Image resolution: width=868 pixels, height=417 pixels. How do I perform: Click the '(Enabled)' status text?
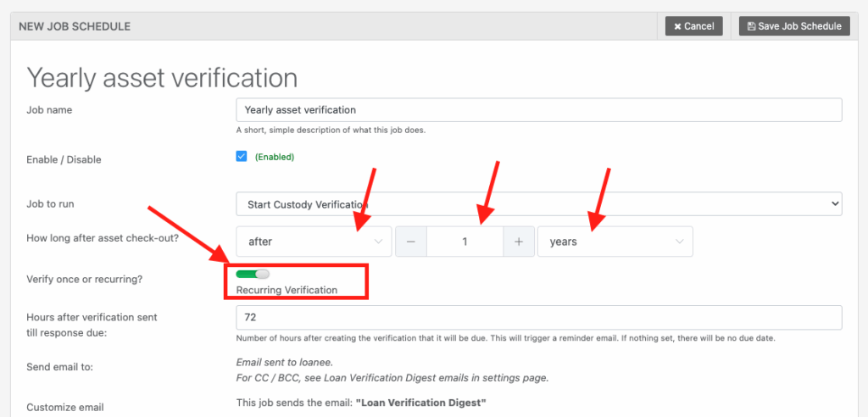(x=275, y=157)
